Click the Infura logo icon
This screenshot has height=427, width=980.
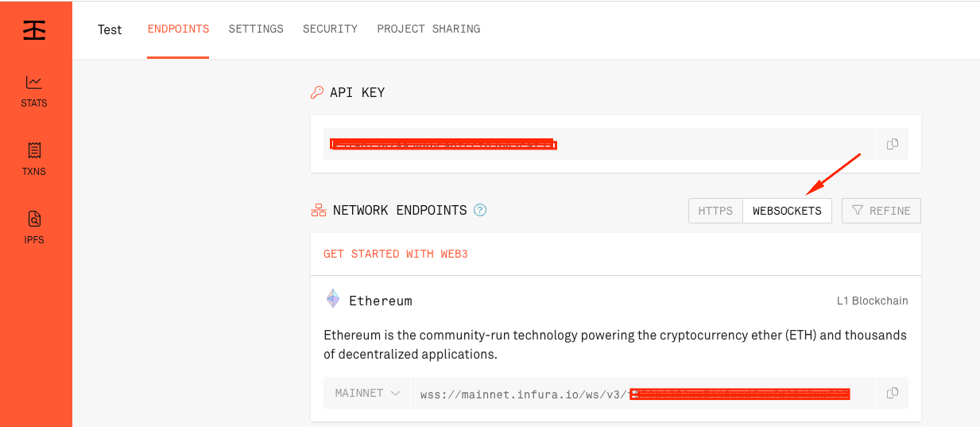(34, 29)
